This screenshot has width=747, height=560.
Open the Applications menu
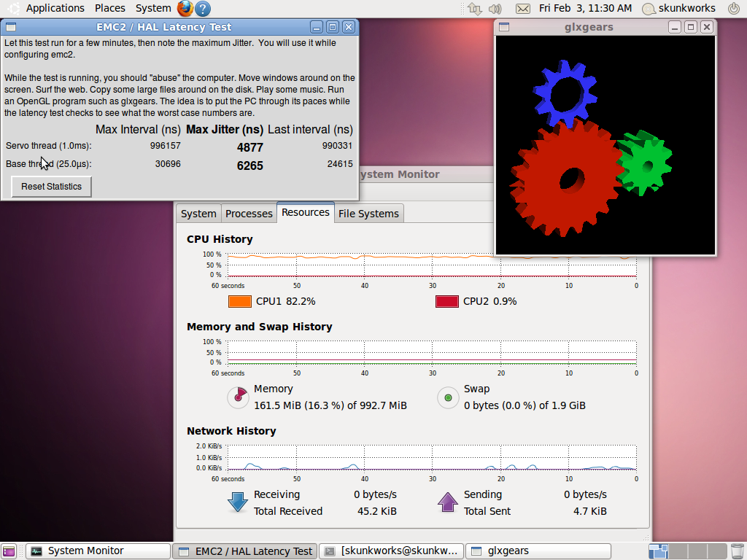[x=55, y=8]
